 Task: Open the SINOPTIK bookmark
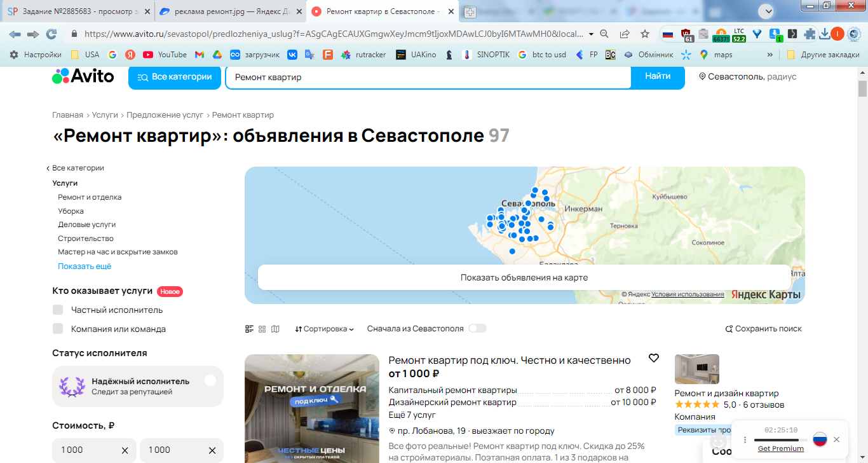point(486,55)
